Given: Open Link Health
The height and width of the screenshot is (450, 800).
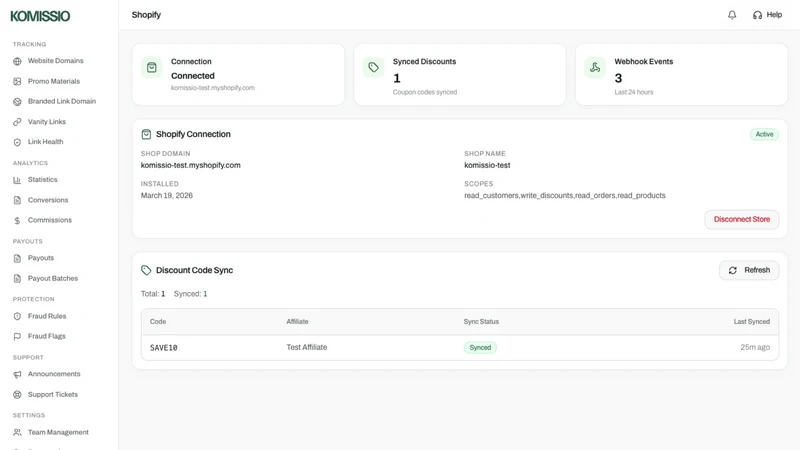Looking at the screenshot, I should point(45,141).
